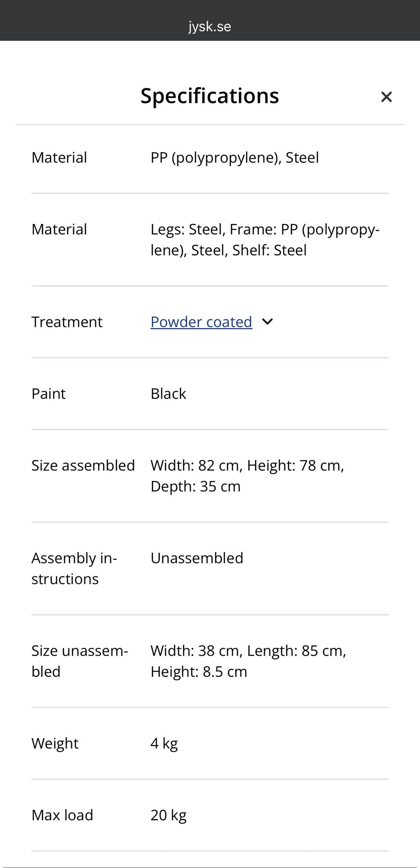Select the 20 kg max load value
Viewport: 420px width, 868px height.
168,815
